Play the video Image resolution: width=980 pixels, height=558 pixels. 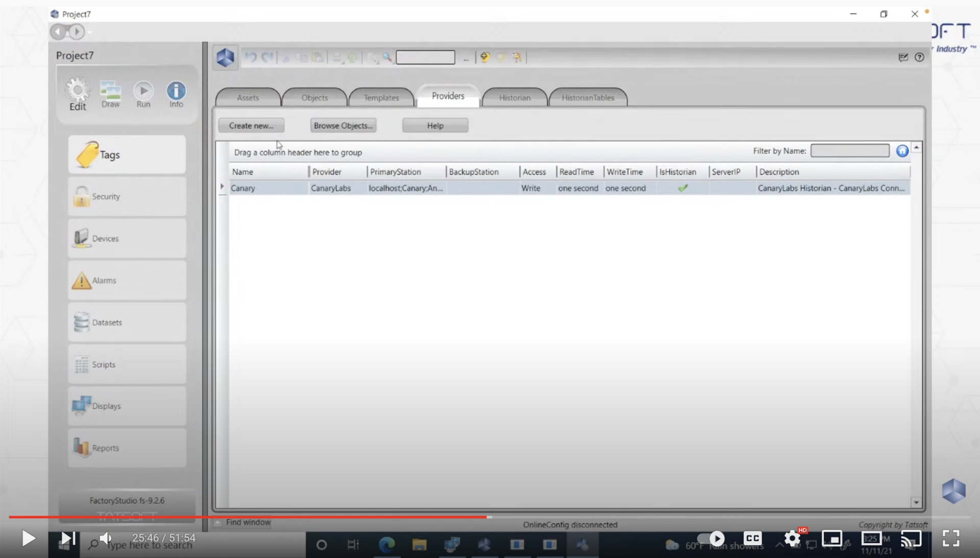click(x=28, y=538)
